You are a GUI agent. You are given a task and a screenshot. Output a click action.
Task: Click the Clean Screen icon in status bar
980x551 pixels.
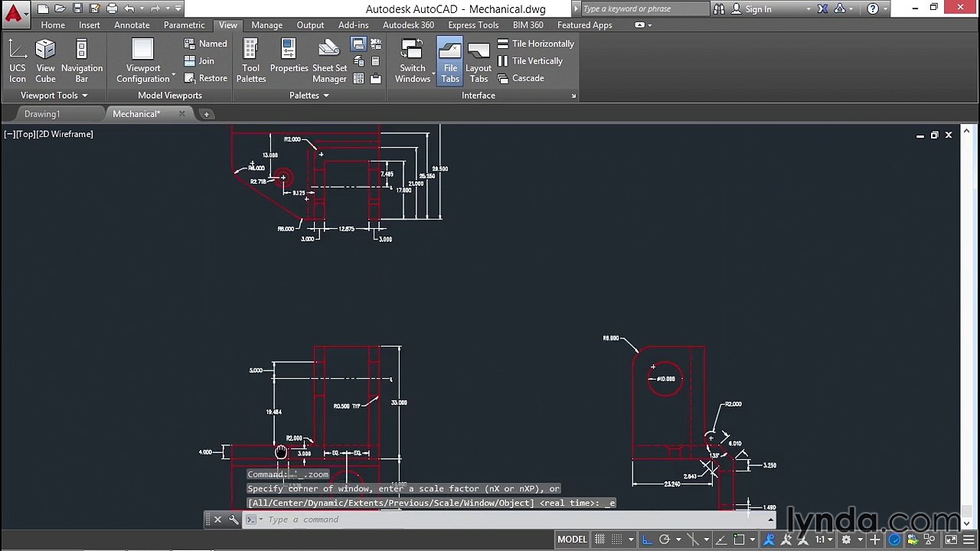(951, 540)
